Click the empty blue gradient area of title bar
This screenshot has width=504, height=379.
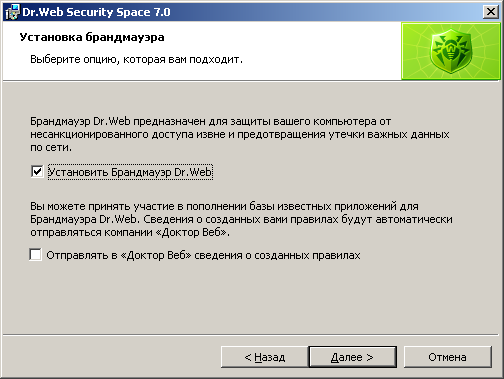317,12
